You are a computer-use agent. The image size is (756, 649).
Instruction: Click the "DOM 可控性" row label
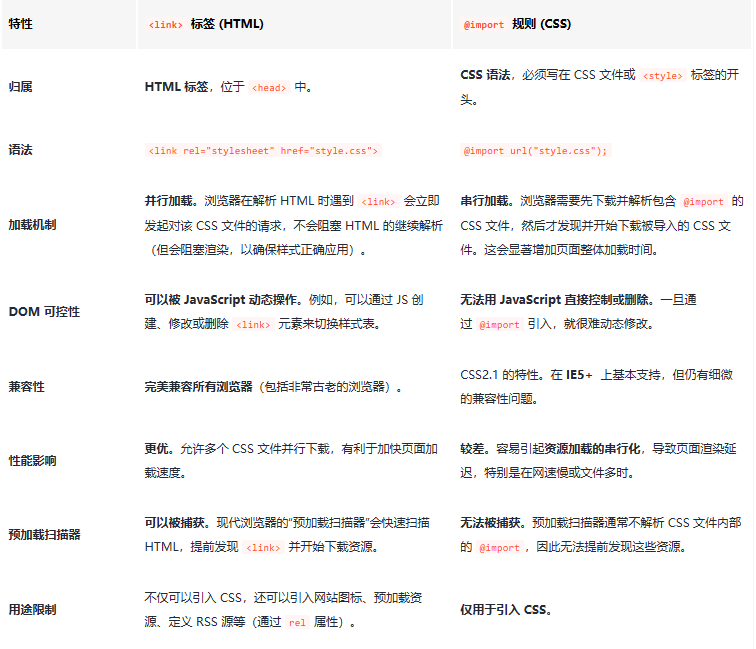tap(44, 312)
